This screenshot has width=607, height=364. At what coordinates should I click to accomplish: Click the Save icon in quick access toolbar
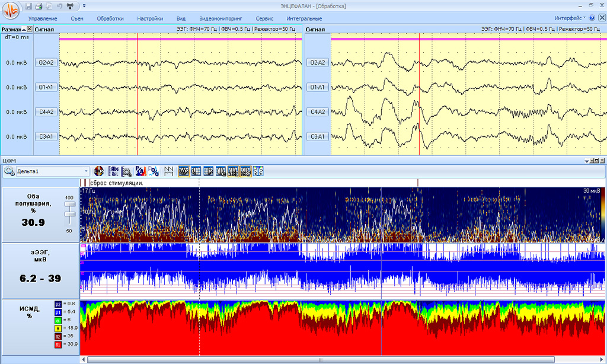28,6
